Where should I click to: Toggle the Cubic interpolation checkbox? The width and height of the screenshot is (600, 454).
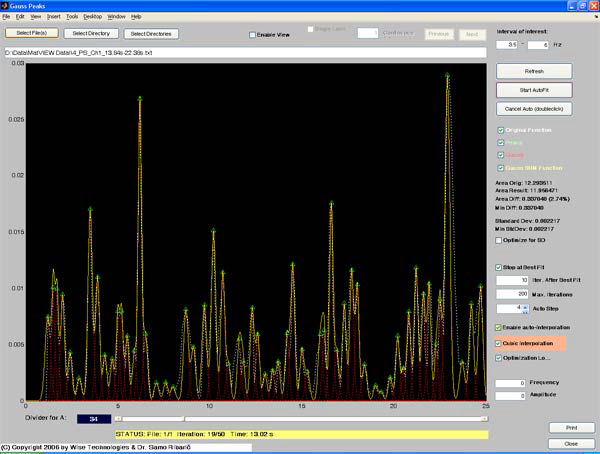point(498,343)
